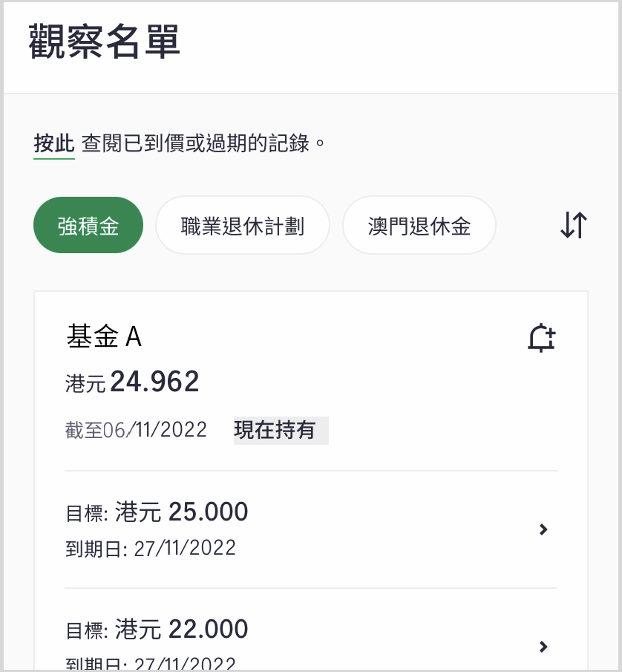Click the 港元 label beside 24.962
This screenshot has width=622, height=672.
(85, 383)
